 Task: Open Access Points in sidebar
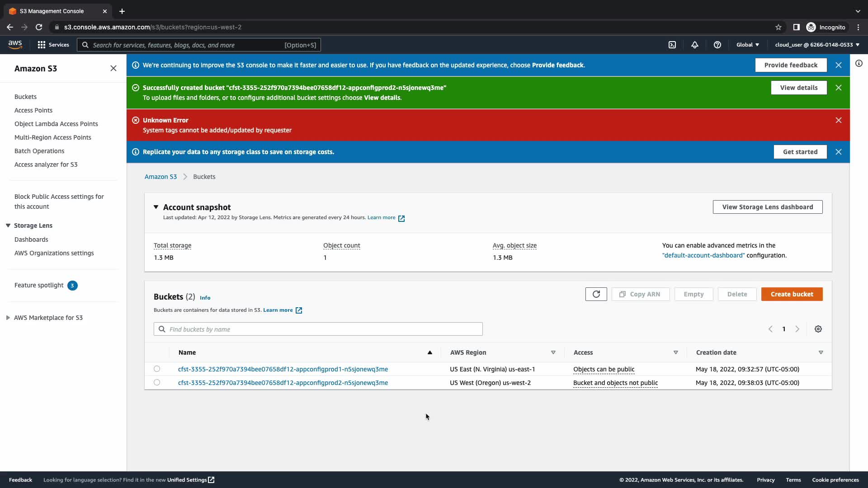pyautogui.click(x=33, y=110)
